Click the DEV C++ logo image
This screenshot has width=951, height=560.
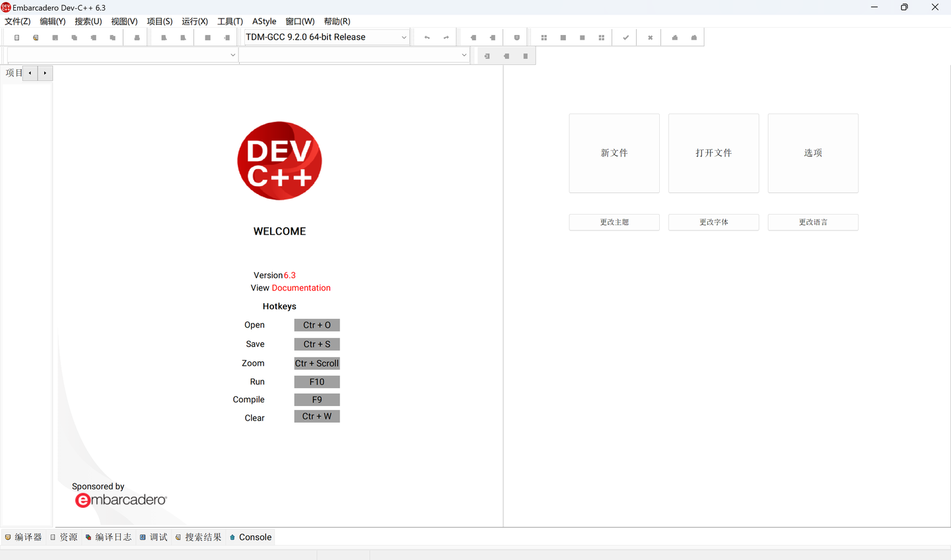(279, 160)
